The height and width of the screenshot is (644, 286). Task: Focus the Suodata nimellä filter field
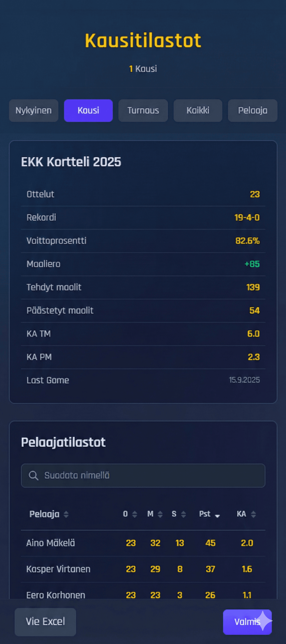click(x=150, y=475)
